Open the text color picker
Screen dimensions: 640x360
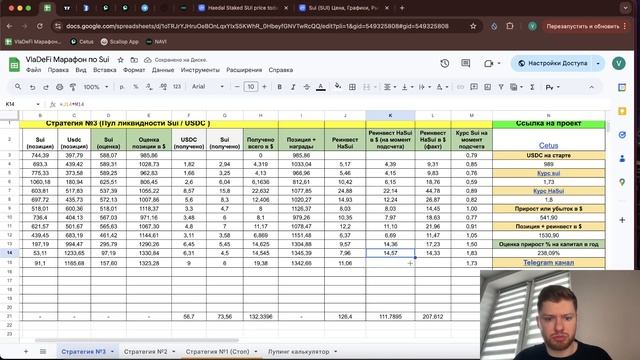(321, 87)
